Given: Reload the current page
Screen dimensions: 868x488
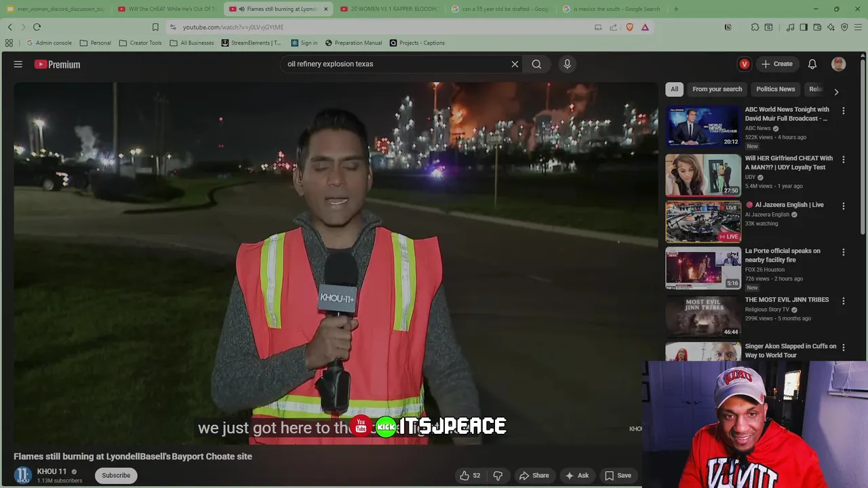Looking at the screenshot, I should click(37, 27).
